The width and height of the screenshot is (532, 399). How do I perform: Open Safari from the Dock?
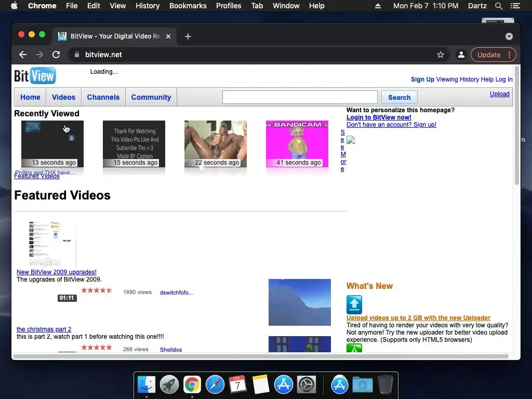215,385
